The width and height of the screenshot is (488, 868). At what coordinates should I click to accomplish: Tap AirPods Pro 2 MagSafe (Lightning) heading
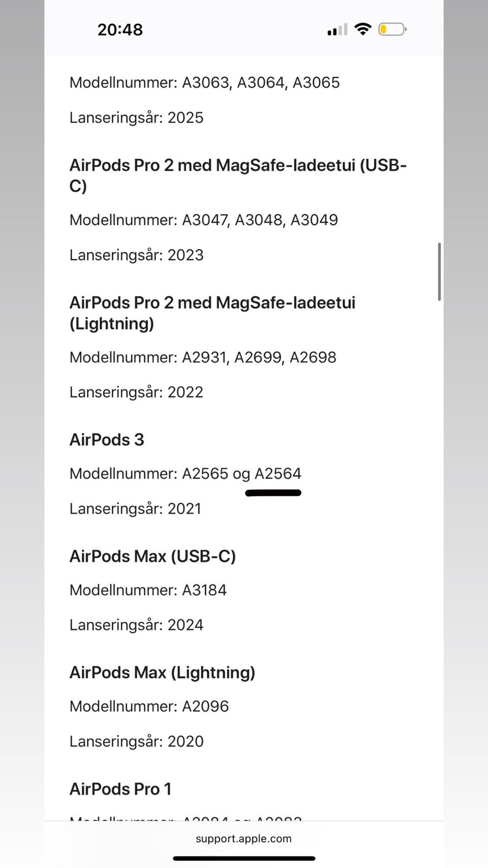point(212,313)
